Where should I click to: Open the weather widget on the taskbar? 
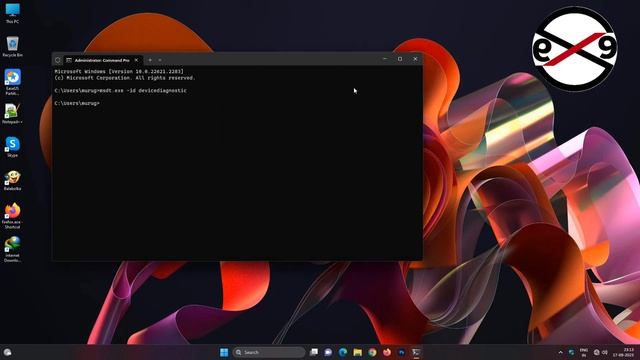click(x=7, y=352)
